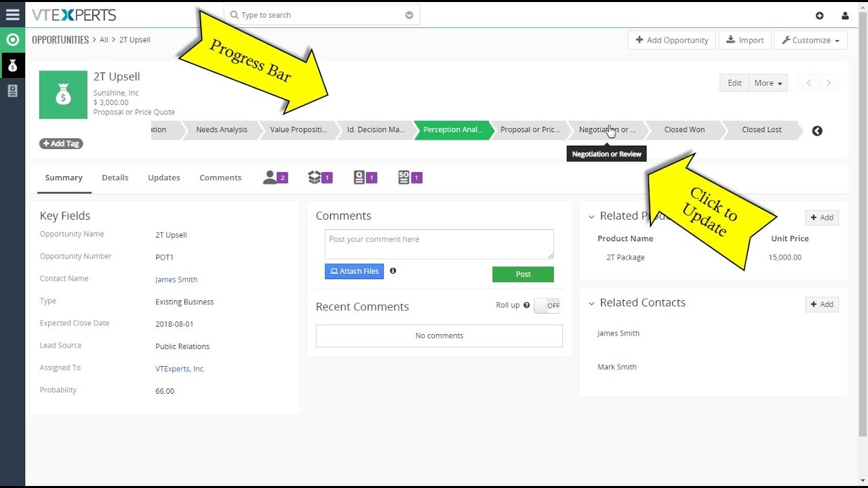Image resolution: width=868 pixels, height=488 pixels.
Task: Click Add Opportunity button
Action: coord(671,40)
